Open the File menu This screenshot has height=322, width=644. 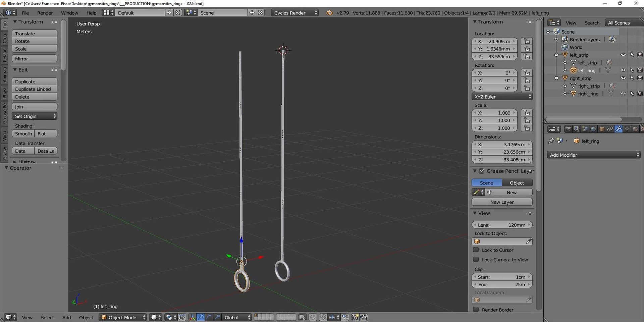coord(25,13)
